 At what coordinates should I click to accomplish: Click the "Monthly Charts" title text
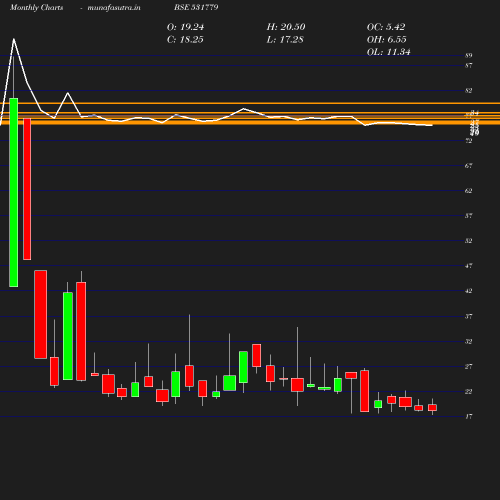click(x=37, y=7)
